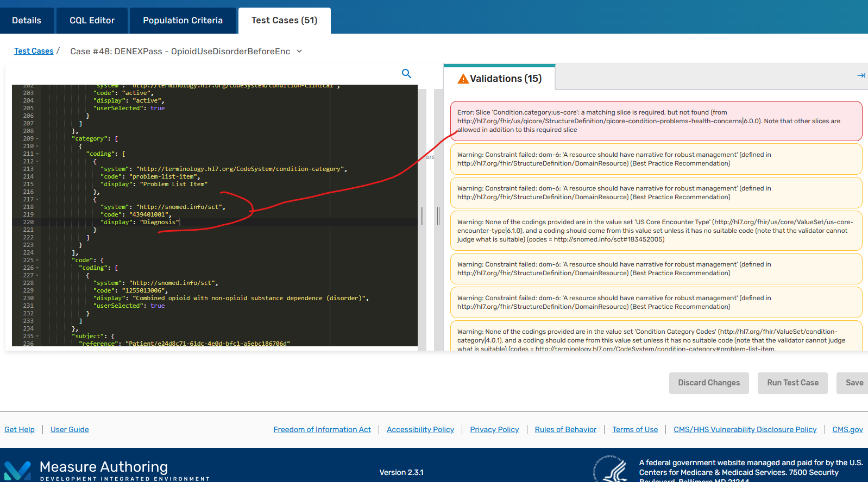Collapse the SNOMED coding object at line 217
The image size is (868, 482).
(37, 200)
